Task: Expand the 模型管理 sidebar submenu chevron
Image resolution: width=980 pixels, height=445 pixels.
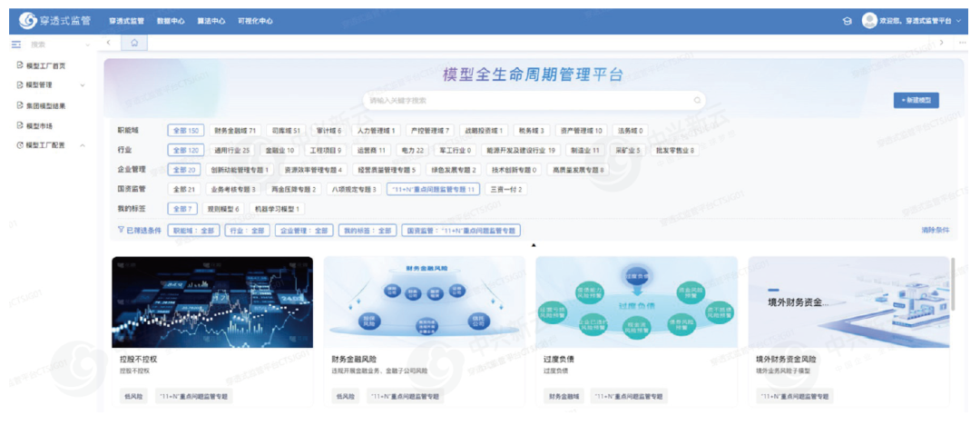Action: (82, 85)
